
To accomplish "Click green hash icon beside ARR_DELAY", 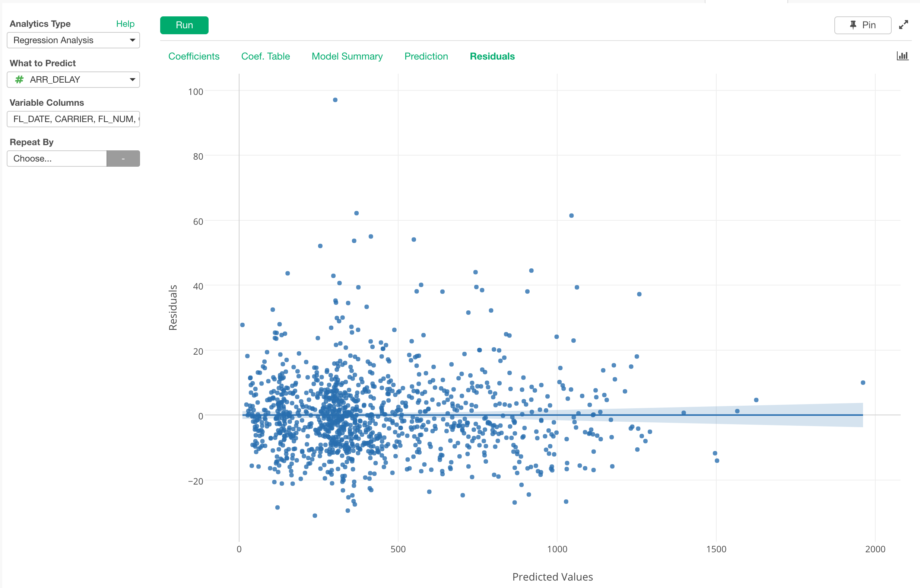I will 19,79.
